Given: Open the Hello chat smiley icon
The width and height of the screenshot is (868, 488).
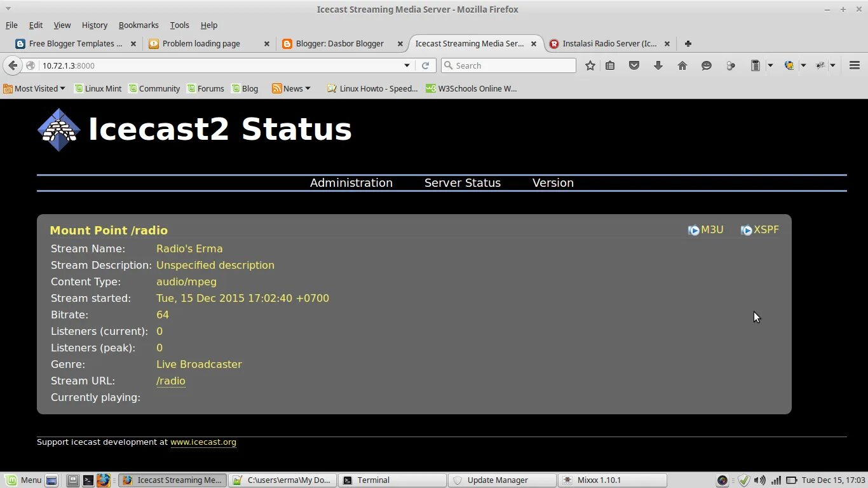Looking at the screenshot, I should click(707, 65).
